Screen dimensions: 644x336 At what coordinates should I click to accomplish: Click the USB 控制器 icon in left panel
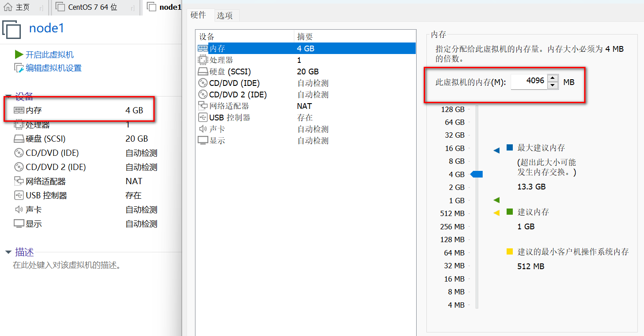coord(19,195)
